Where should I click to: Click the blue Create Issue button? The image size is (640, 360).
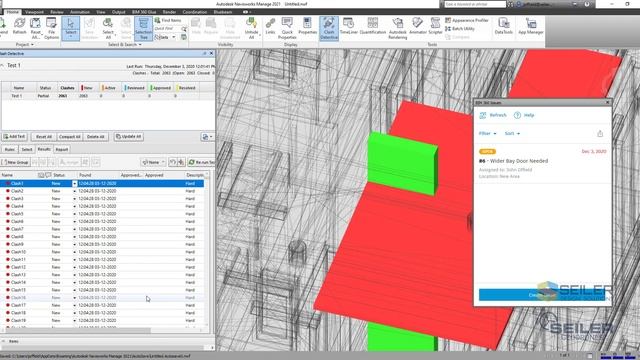543,295
